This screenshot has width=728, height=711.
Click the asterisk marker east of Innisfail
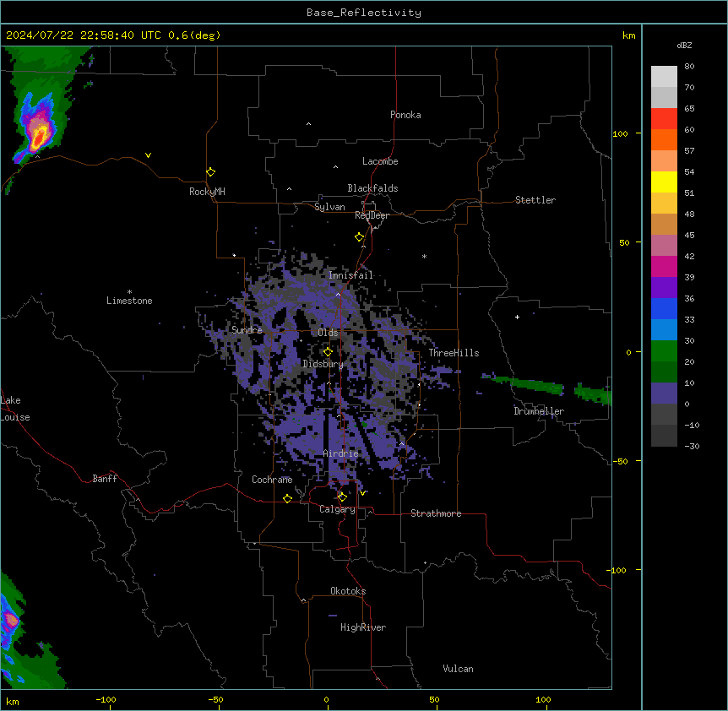[x=424, y=256]
